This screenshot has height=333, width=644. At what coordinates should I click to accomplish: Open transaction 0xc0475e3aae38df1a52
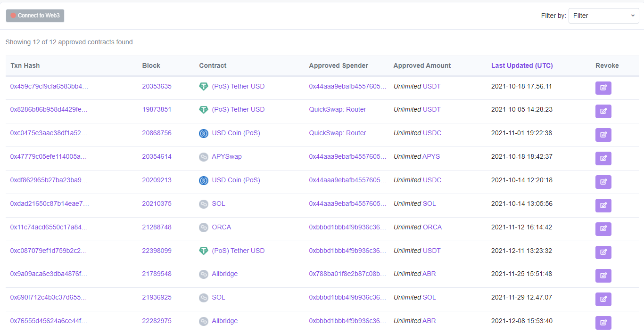49,133
